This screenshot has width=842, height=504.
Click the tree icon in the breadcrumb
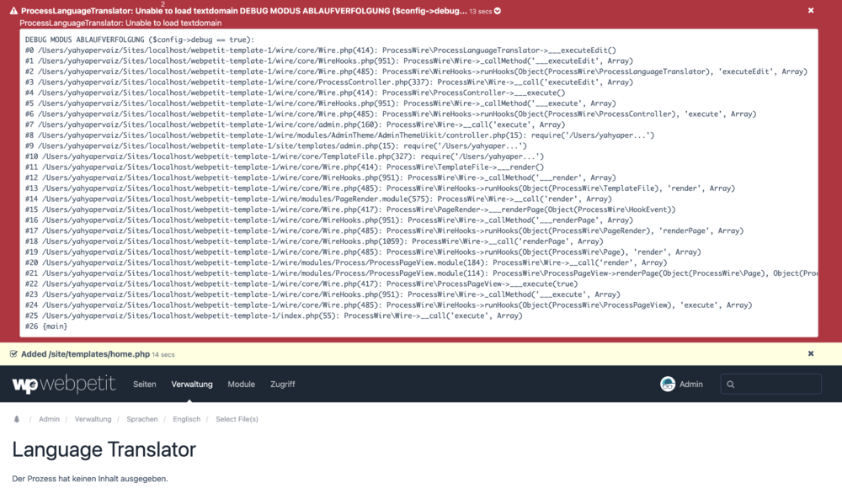(16, 419)
